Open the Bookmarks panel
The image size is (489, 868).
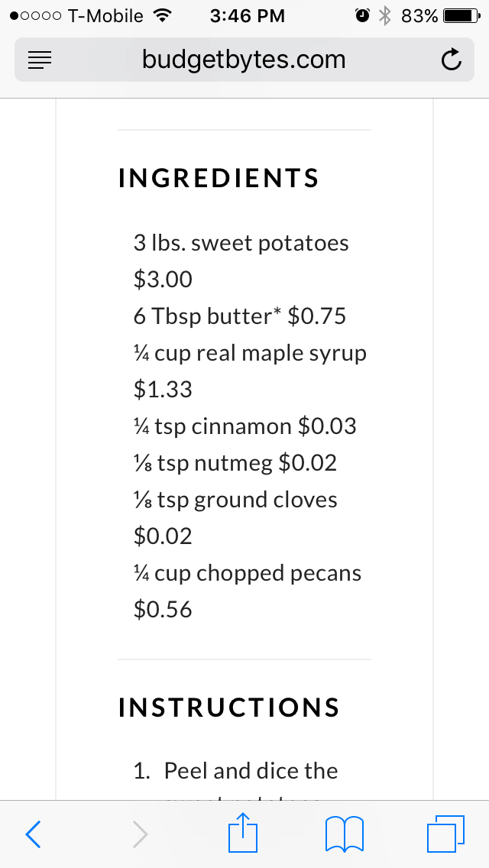pyautogui.click(x=344, y=834)
